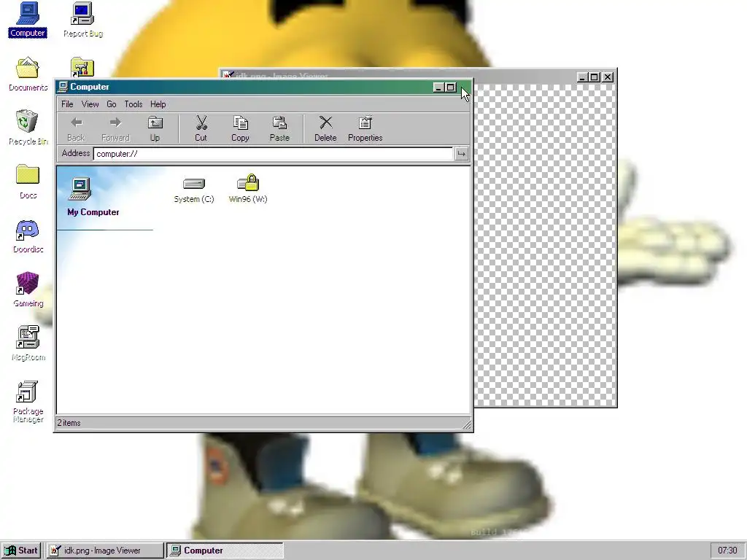Image resolution: width=747 pixels, height=560 pixels.
Task: Launch the Doordisc shortcut
Action: point(28,236)
